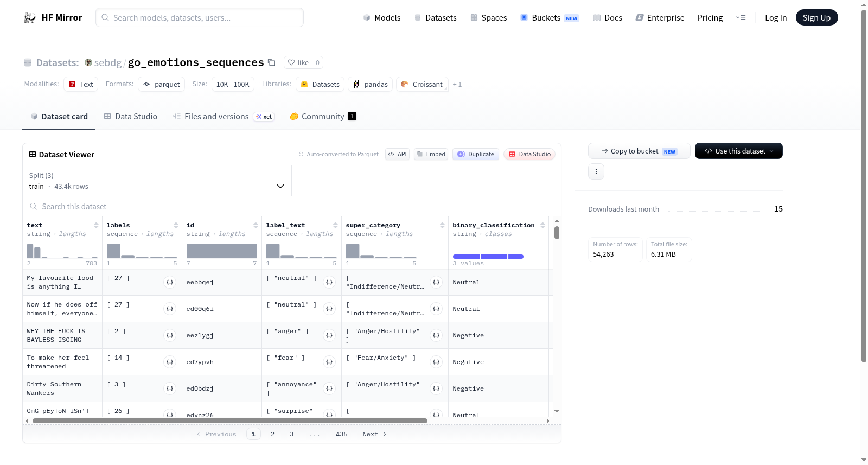Expand braces icon beside [ 14 ] labels cell
868x465 pixels.
(x=170, y=362)
